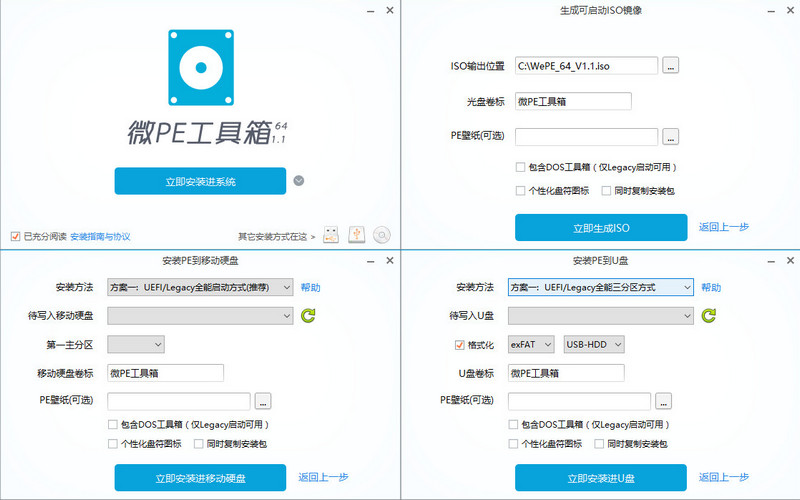Viewport: 800px width, 500px height.
Task: Click the ISO disc image install icon
Action: coord(381,235)
